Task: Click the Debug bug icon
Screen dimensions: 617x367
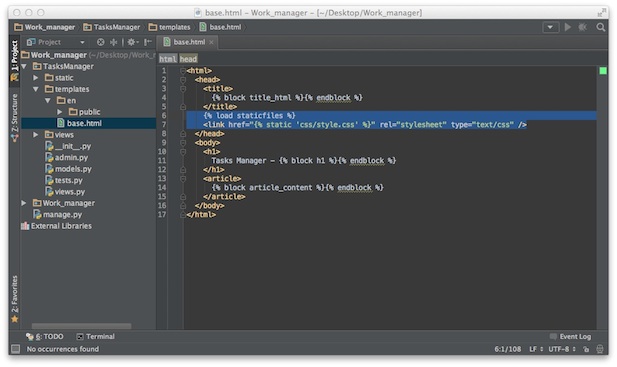Action: pyautogui.click(x=582, y=27)
